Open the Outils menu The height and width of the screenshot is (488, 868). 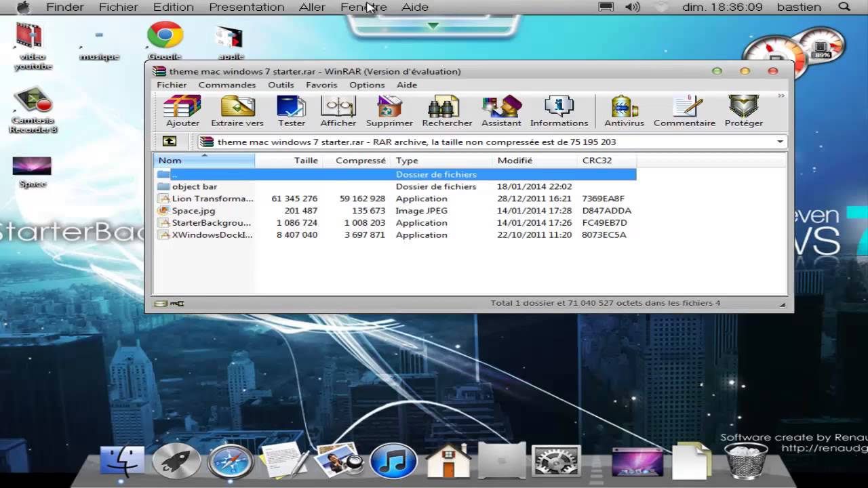tap(281, 85)
